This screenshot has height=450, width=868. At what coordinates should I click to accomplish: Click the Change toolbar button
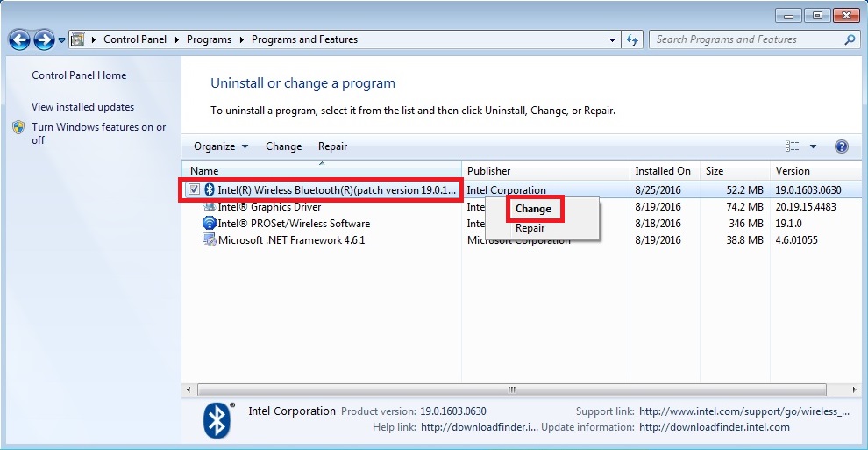[x=283, y=146]
